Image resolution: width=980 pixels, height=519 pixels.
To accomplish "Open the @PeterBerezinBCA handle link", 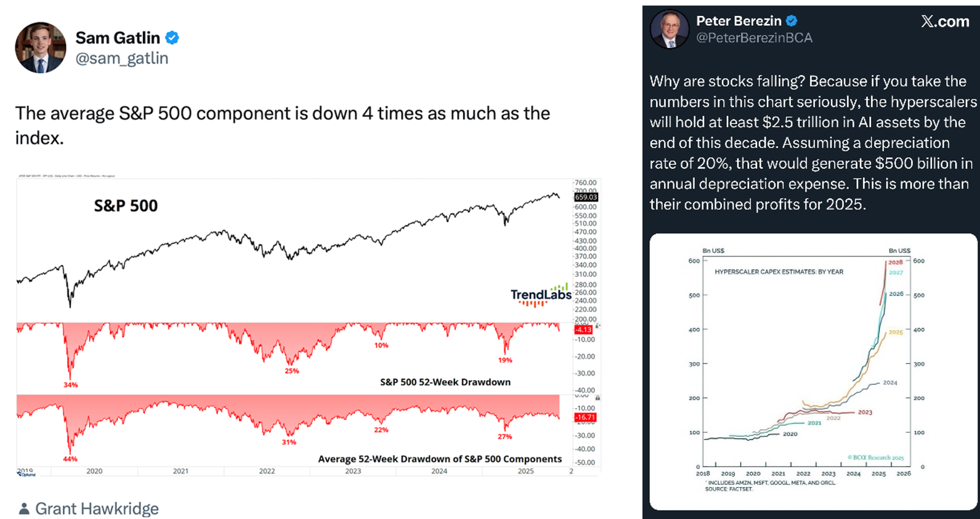I will coord(754,38).
